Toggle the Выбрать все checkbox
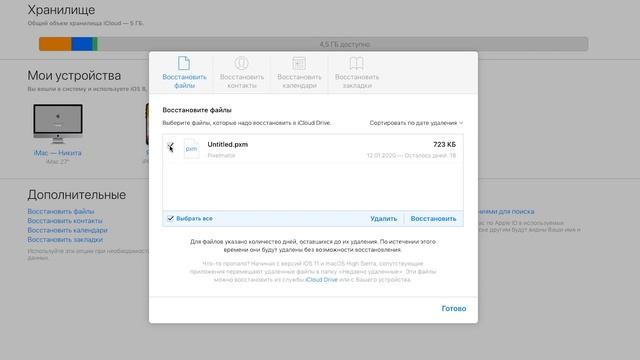 [x=171, y=218]
